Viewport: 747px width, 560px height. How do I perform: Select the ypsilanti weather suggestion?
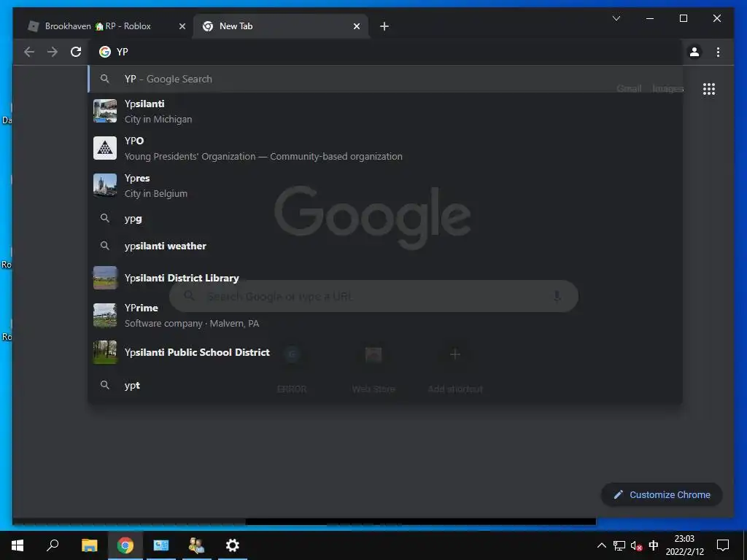pos(385,246)
